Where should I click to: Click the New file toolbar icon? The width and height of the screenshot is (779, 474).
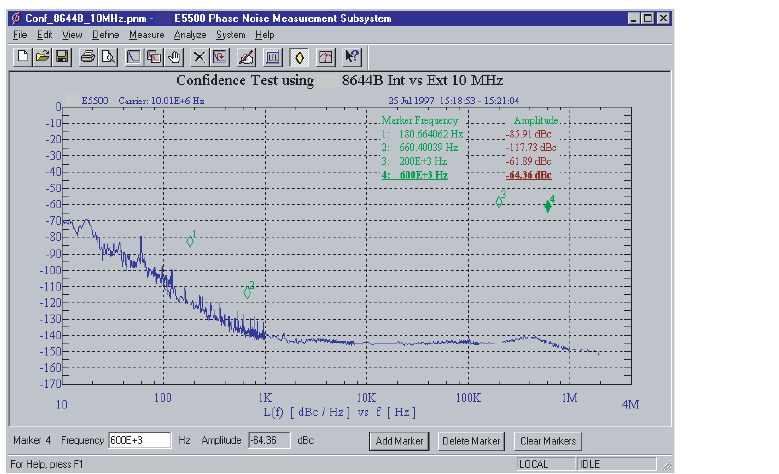coord(23,56)
